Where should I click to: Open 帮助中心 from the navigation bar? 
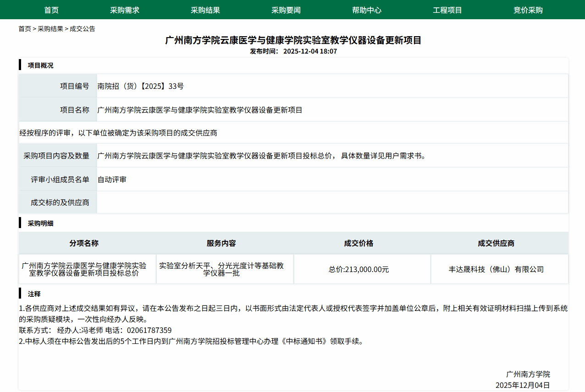[367, 10]
